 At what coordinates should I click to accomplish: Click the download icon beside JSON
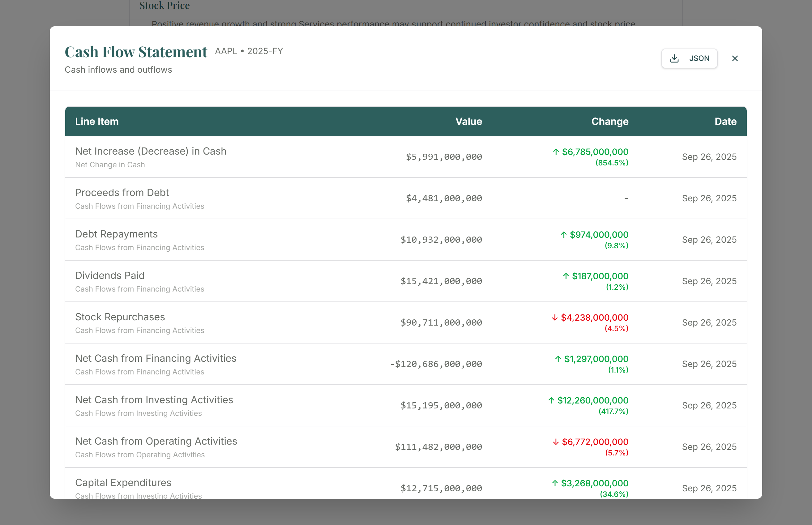674,58
